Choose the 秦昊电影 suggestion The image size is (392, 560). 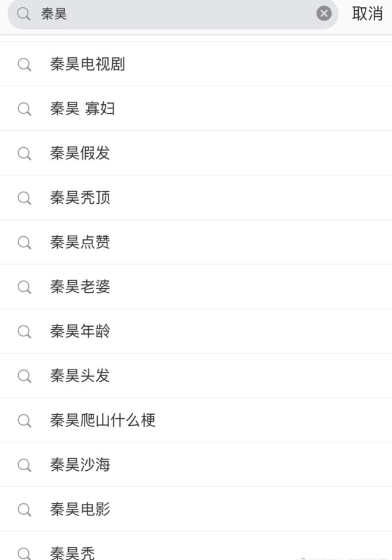tap(196, 509)
